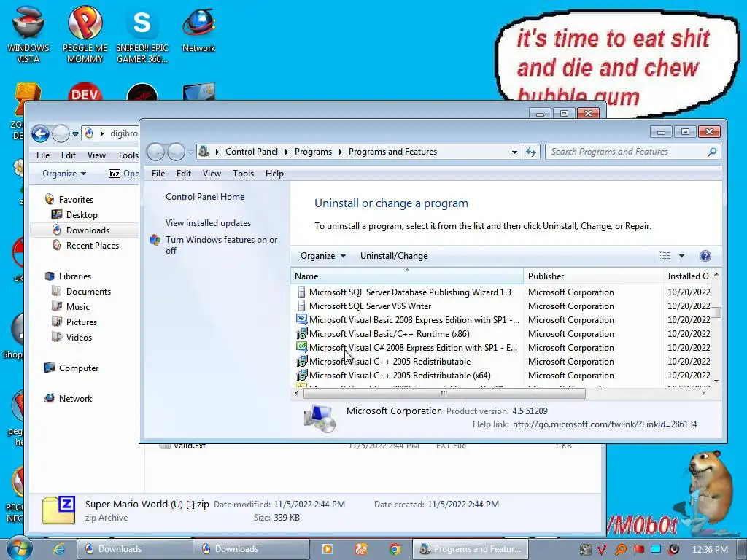Open Google Chrome from the taskbar
Screen dimensions: 747x560
(x=395, y=549)
